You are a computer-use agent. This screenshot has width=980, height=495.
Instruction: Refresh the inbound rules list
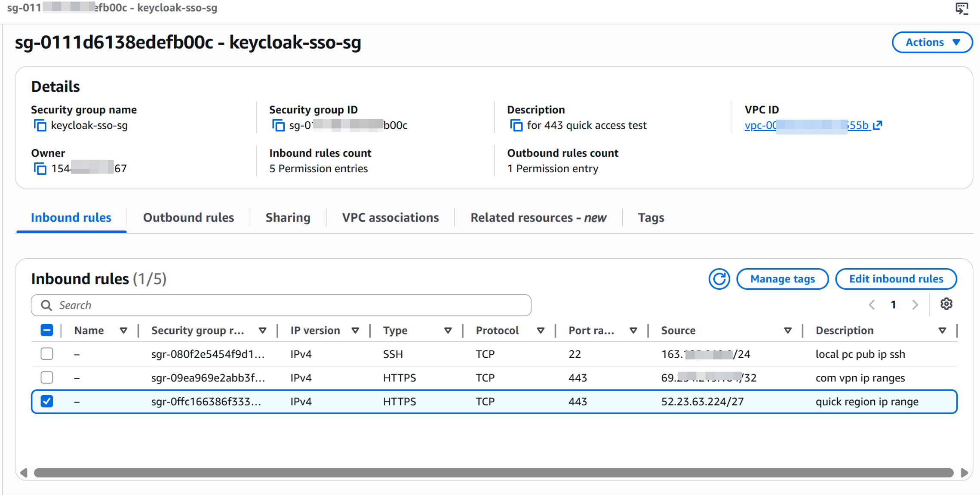[719, 279]
